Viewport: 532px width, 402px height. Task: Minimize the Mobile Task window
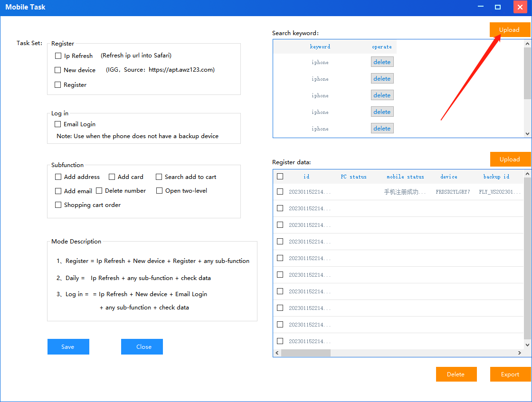(x=481, y=7)
